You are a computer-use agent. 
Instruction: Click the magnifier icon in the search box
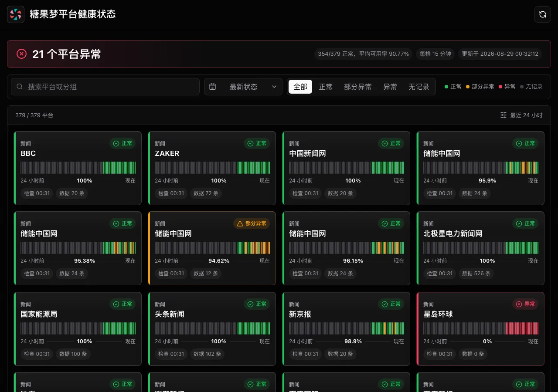coord(20,87)
